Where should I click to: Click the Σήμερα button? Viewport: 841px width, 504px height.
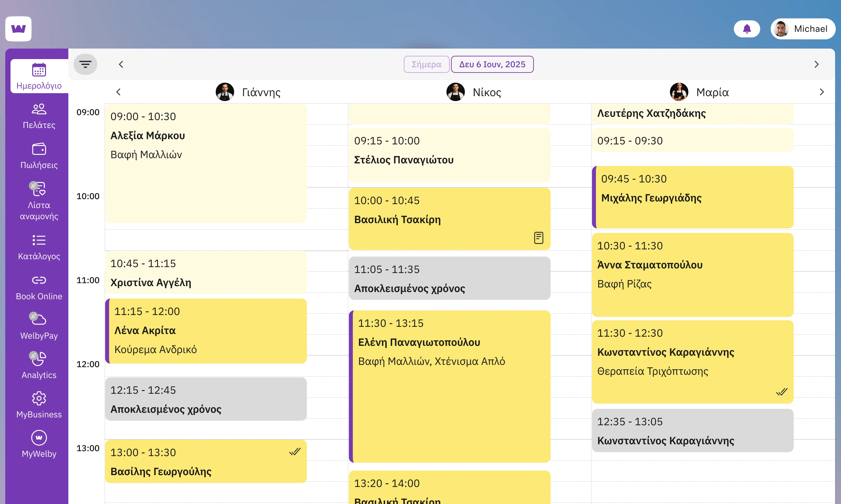pyautogui.click(x=427, y=64)
